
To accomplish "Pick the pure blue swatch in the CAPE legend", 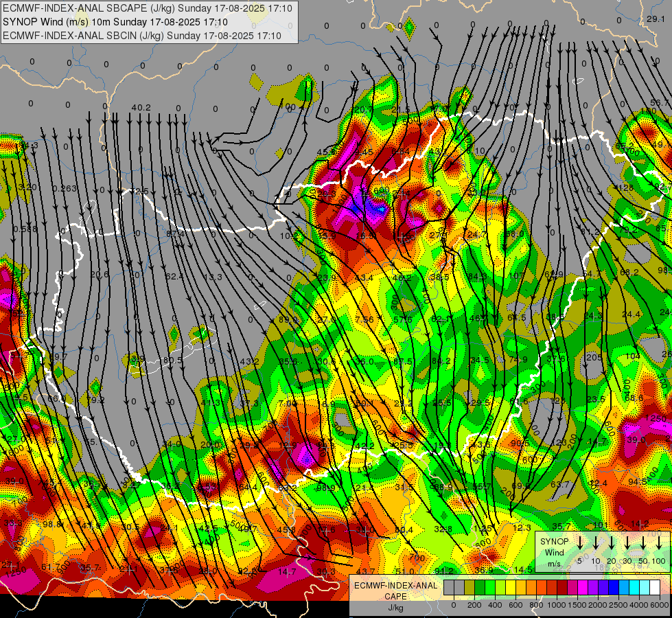I will tap(613, 588).
